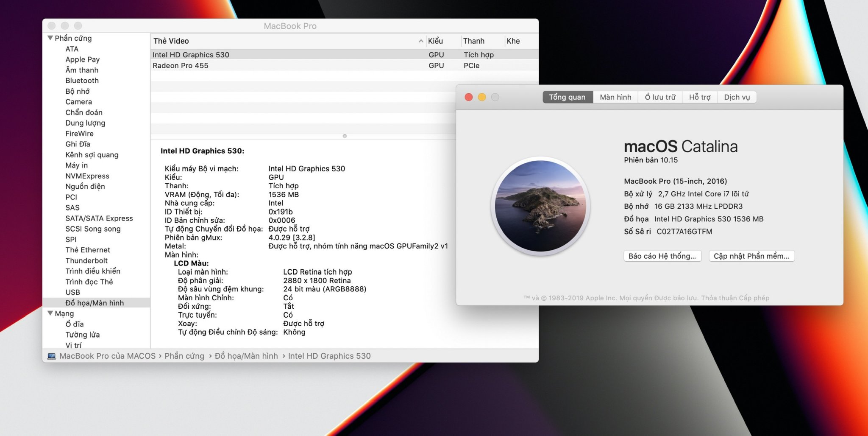
Task: Click Phần cứng in the path bar
Action: click(x=184, y=356)
